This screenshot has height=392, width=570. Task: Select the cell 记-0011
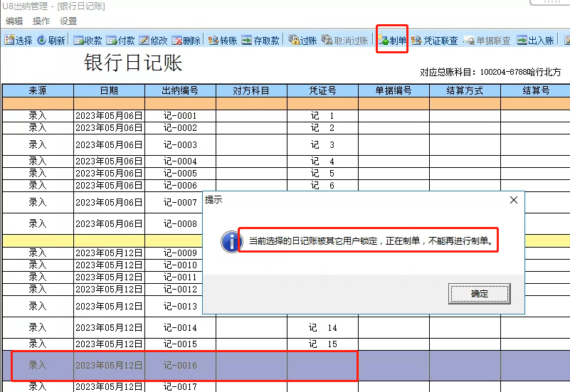[174, 277]
